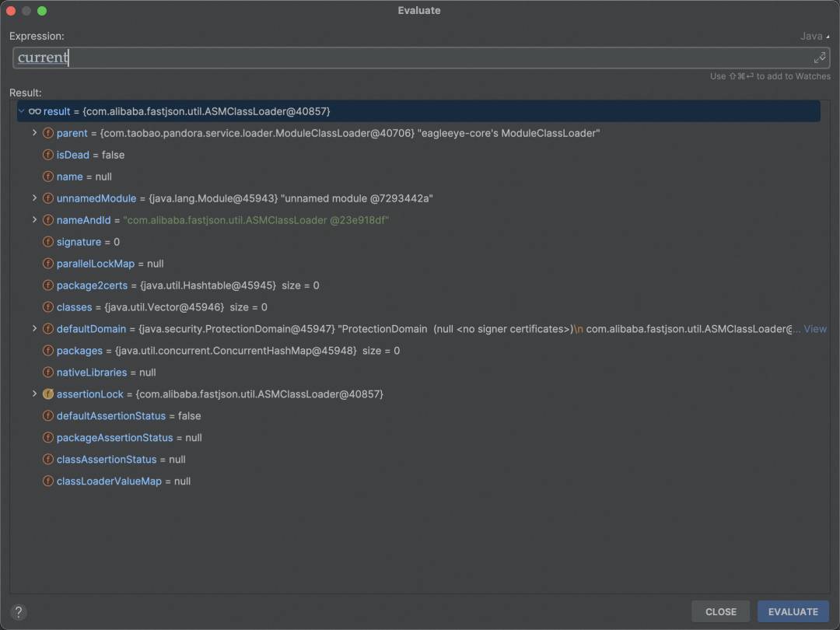Click the Expression: label
Viewport: 840px width, 630px height.
tap(37, 36)
